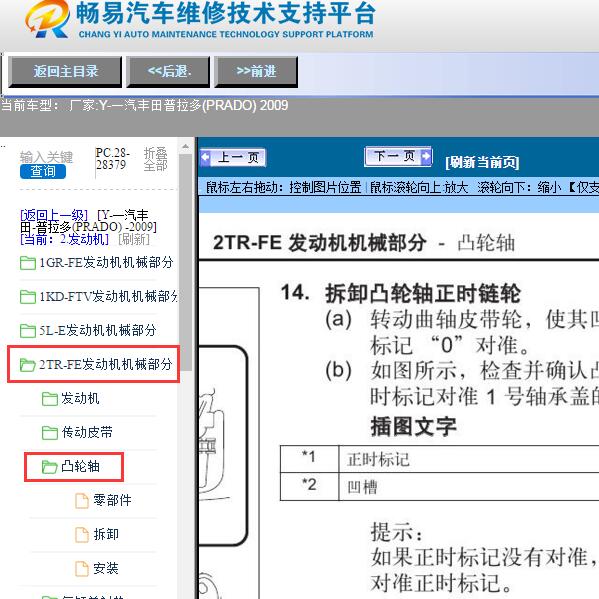
Task: Go to previous page with 上一页
Action: click(233, 157)
